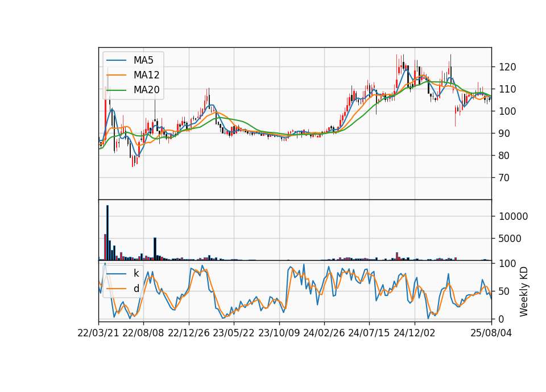
Task: Select the 22/12/26 date label
Action: pos(189,333)
